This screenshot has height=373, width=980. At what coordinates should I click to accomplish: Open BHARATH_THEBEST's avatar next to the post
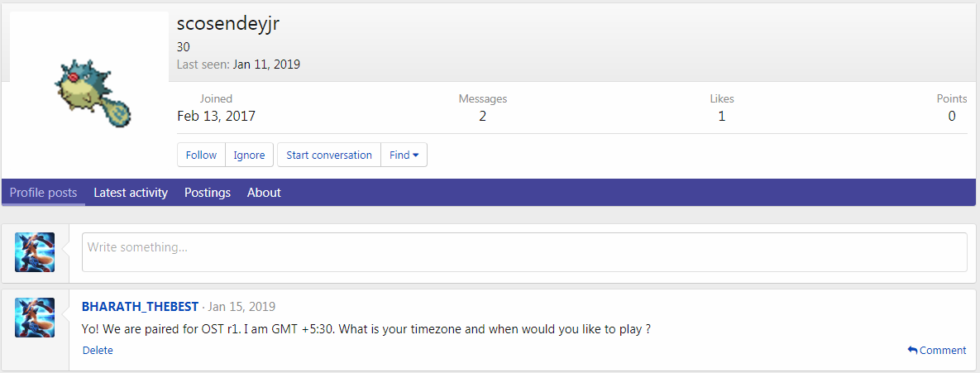click(35, 318)
